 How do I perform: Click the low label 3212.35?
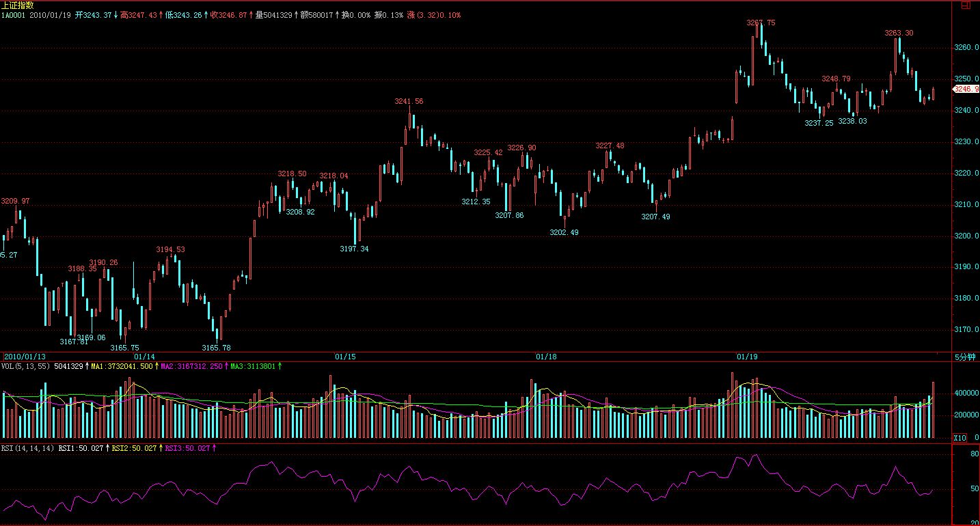coord(476,202)
